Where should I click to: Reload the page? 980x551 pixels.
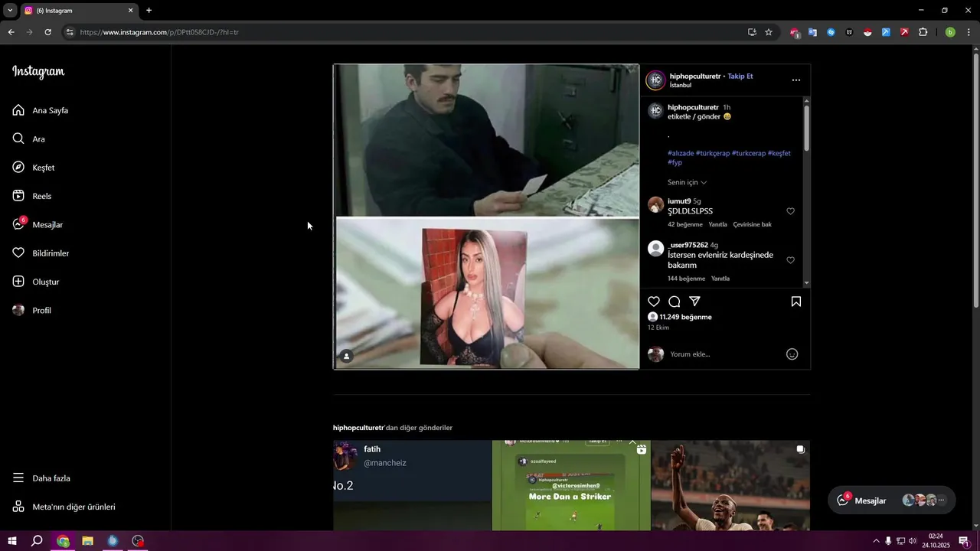[x=47, y=32]
